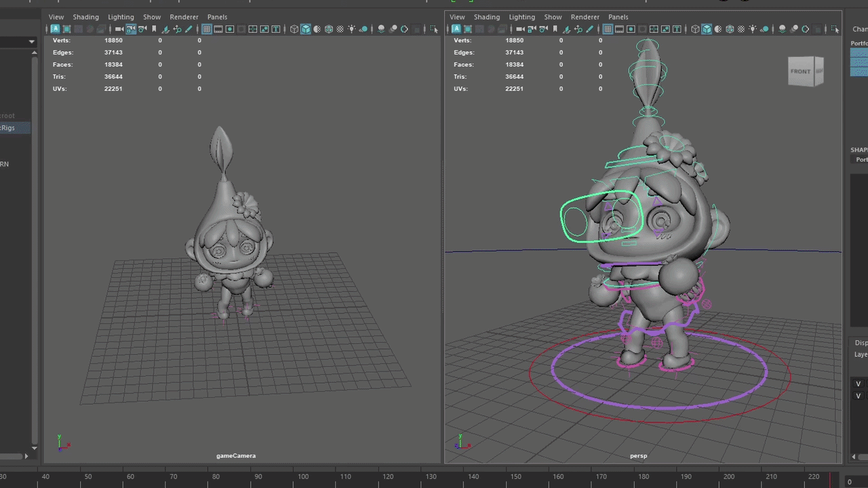Click the FRONT face of the view cube
This screenshot has width=868, height=488.
tap(801, 72)
